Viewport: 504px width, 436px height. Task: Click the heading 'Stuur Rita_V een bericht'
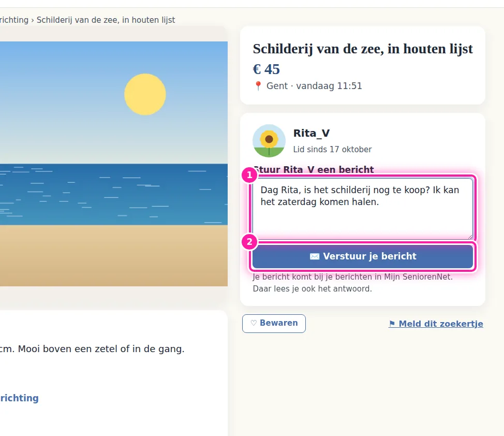pyautogui.click(x=314, y=169)
